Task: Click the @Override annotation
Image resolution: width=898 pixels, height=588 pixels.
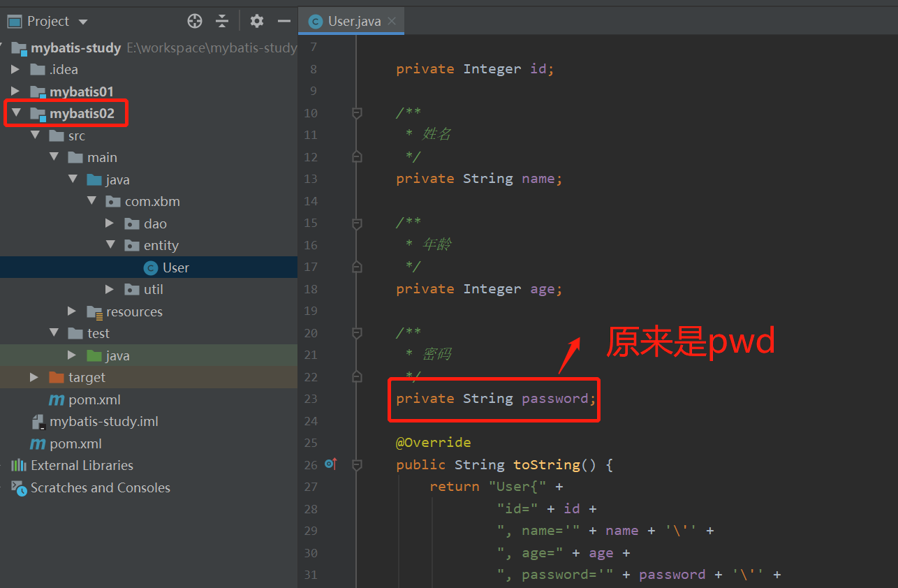Action: tap(434, 443)
